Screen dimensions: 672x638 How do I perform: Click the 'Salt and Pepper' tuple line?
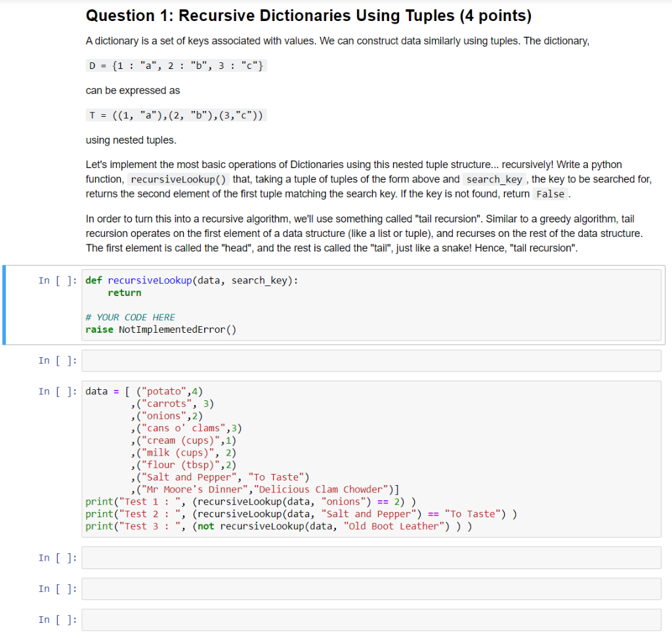220,477
